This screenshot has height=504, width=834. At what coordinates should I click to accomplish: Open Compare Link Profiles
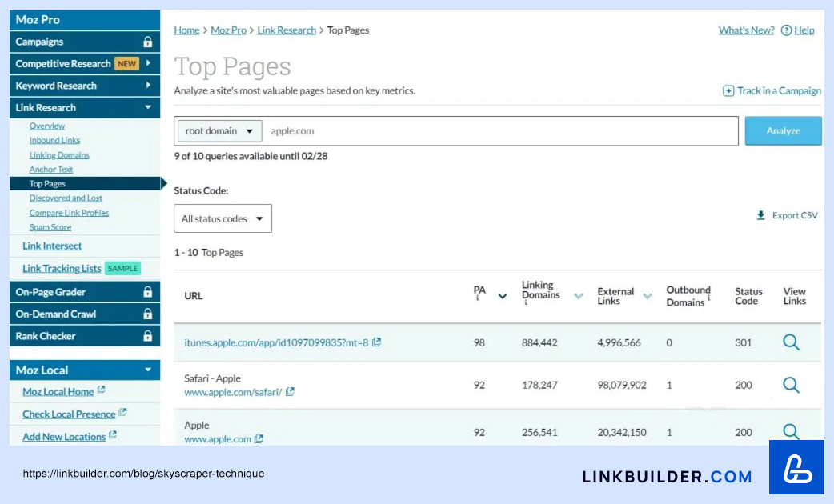point(69,213)
